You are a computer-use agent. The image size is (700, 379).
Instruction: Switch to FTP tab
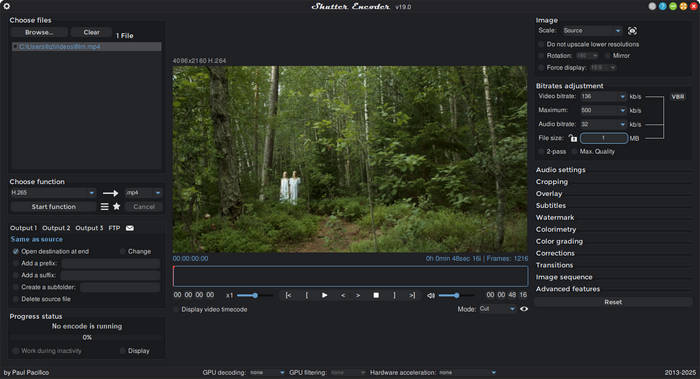114,228
